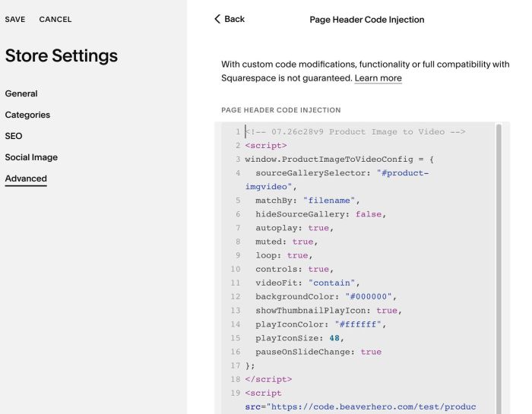Screen dimensions: 532x414
Task: Click the "contain" value of videoFit
Action: pyautogui.click(x=332, y=283)
